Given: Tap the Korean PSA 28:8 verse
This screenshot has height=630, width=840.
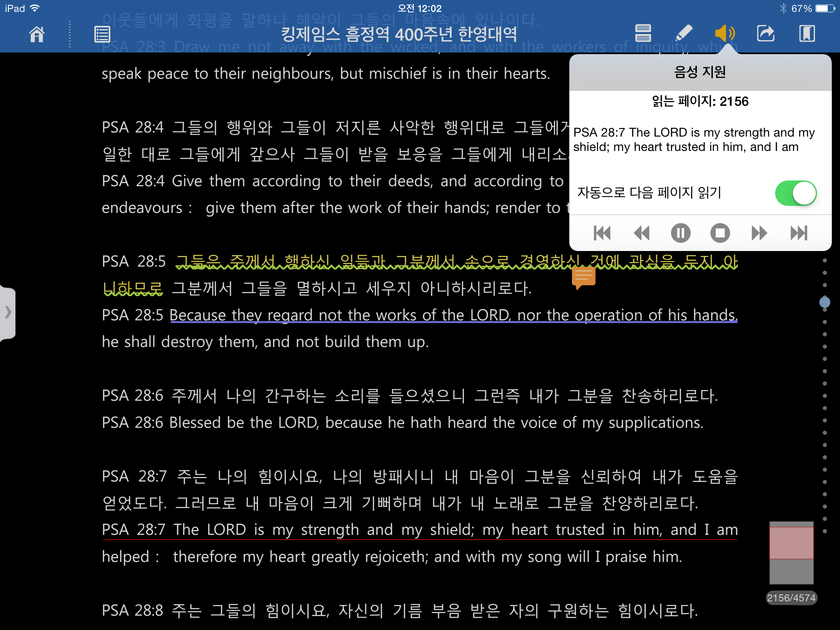Looking at the screenshot, I should pos(400,611).
